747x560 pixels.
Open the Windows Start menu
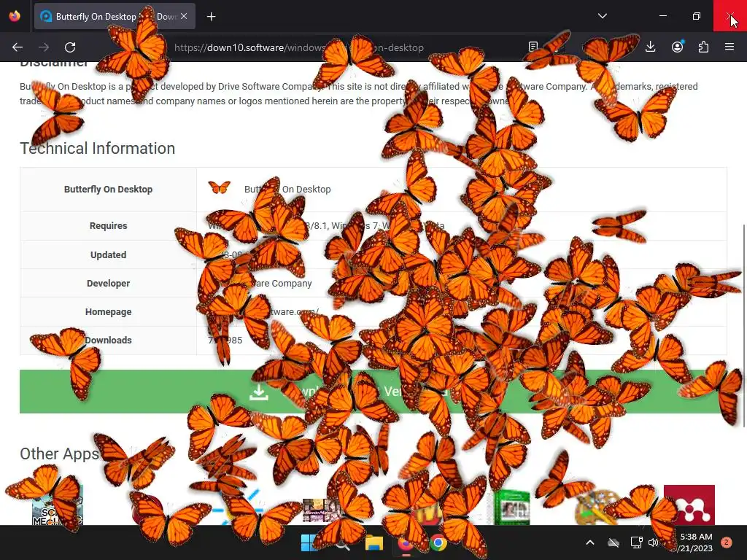click(309, 542)
